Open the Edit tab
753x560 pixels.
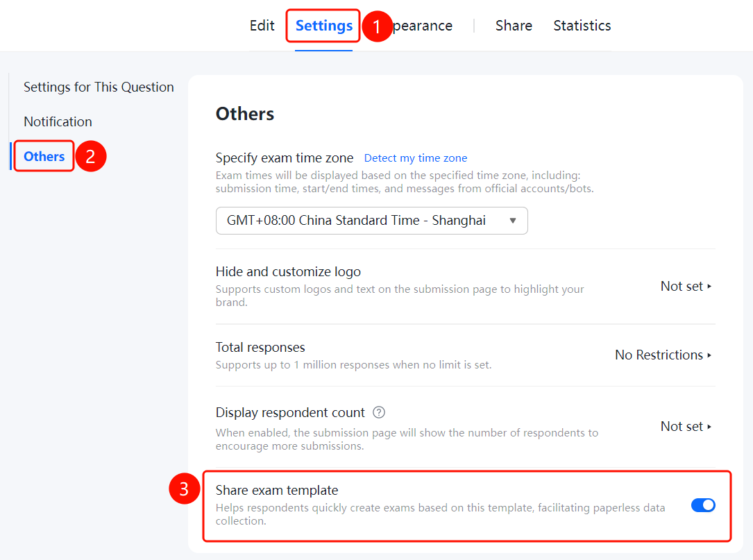262,26
